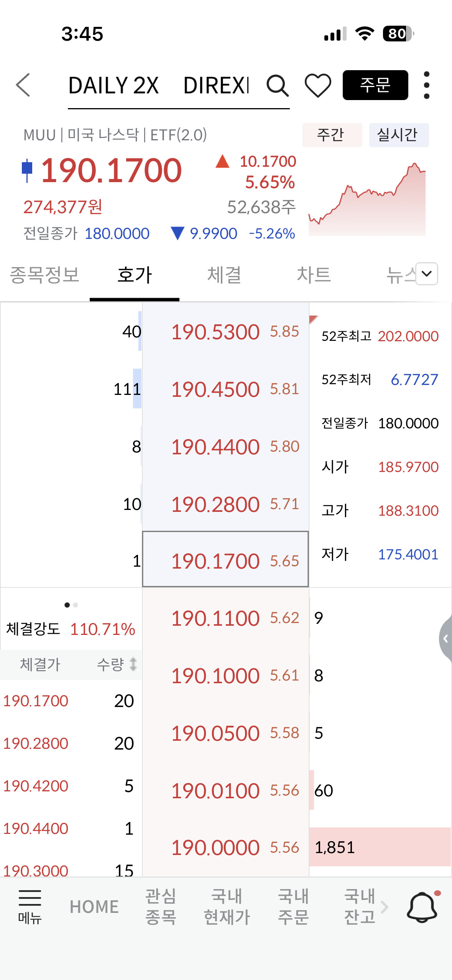This screenshot has height=980, width=452.
Task: Tap the side drawer handle arrow
Action: tap(445, 639)
